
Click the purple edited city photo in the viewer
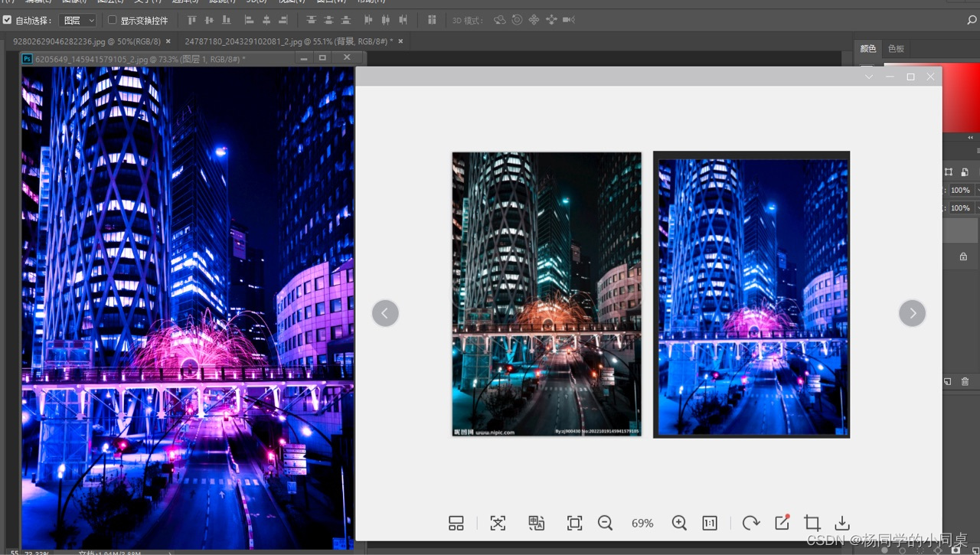(x=752, y=295)
